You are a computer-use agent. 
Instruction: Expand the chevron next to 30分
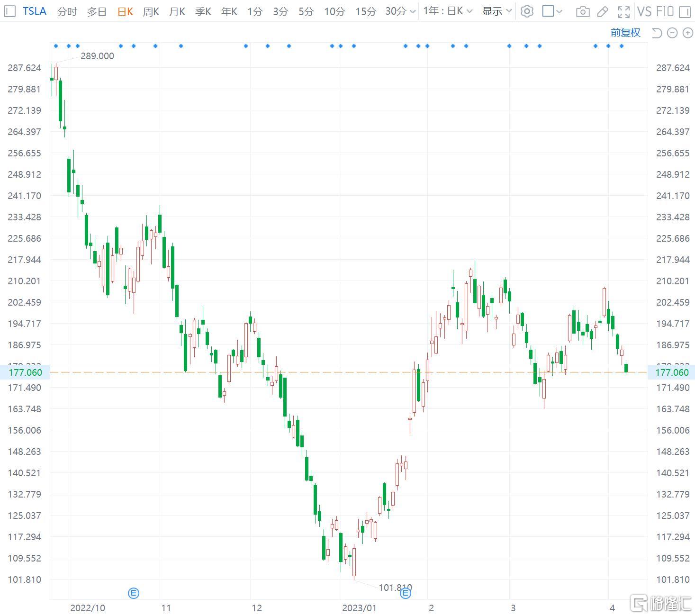click(412, 12)
